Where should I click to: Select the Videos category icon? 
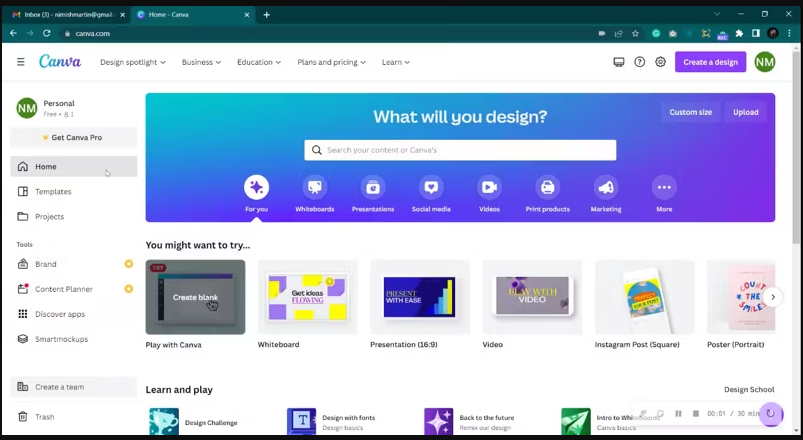point(489,187)
